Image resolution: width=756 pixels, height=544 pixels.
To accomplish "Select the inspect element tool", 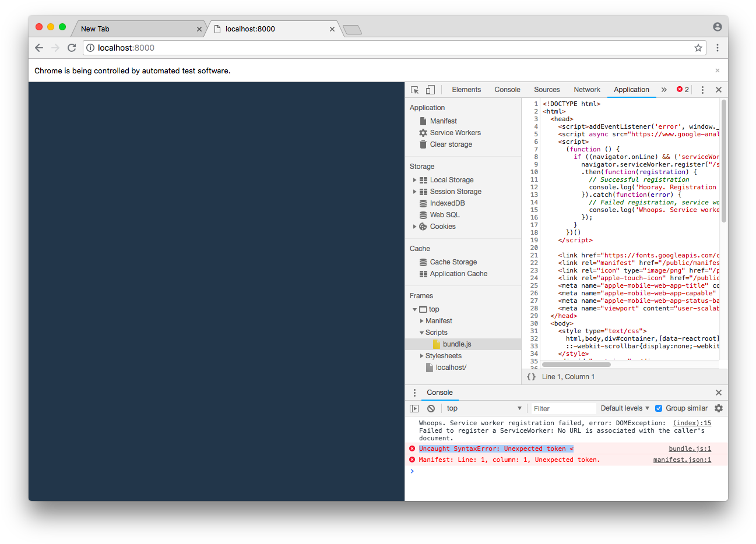I will (414, 89).
